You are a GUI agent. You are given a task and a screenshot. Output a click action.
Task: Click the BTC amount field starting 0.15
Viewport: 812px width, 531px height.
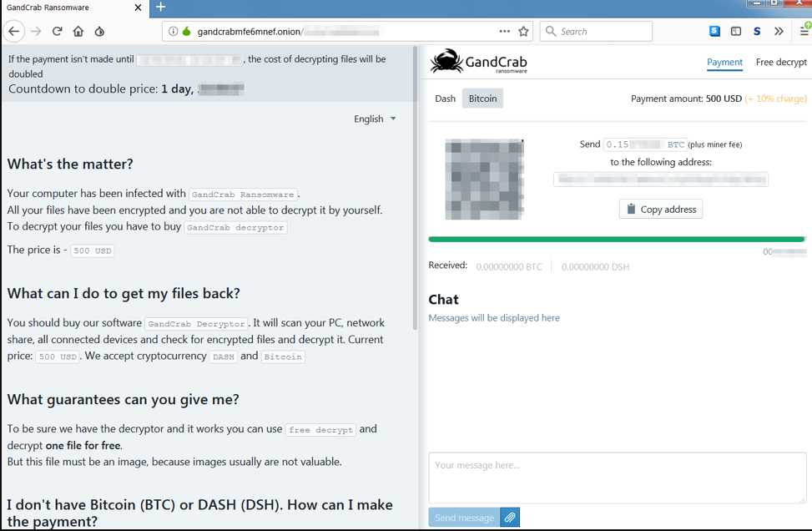[645, 144]
